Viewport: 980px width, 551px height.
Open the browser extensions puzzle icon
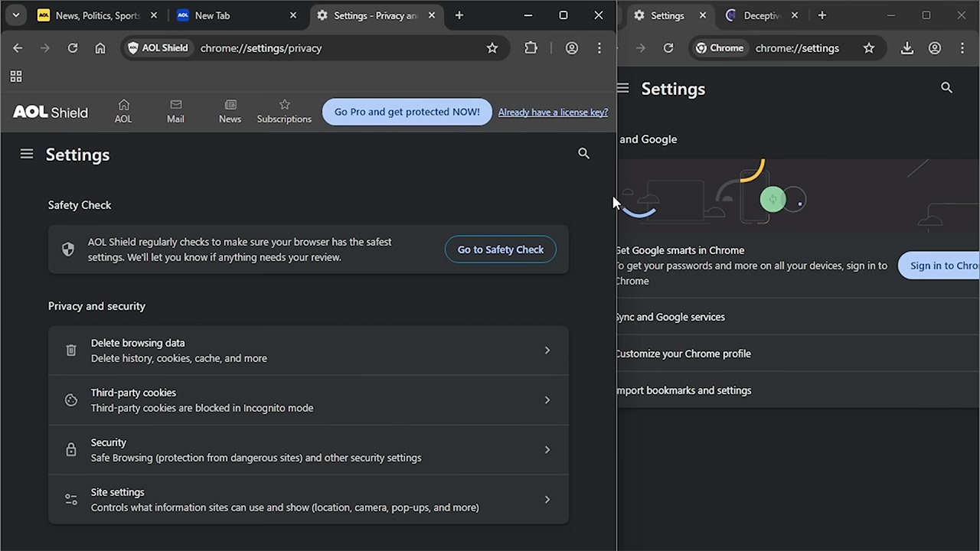531,47
